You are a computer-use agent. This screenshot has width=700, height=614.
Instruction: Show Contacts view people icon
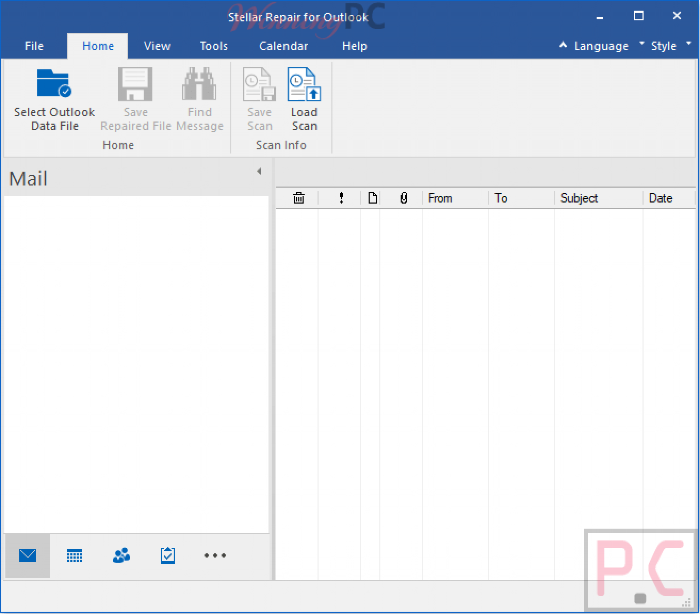(121, 555)
